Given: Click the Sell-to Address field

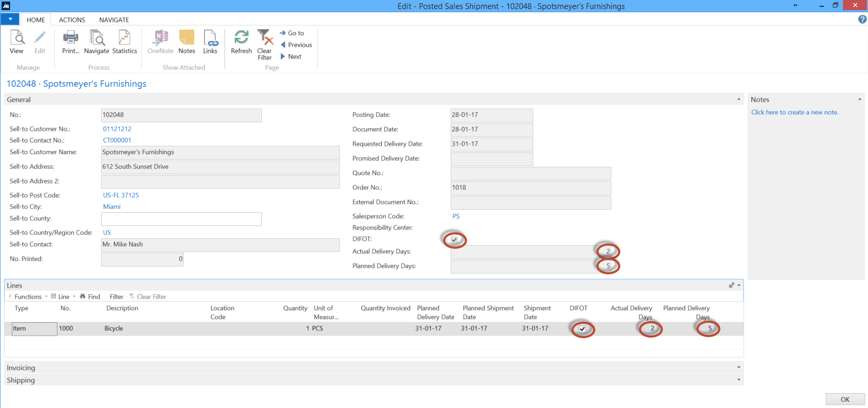Looking at the screenshot, I should [x=220, y=166].
